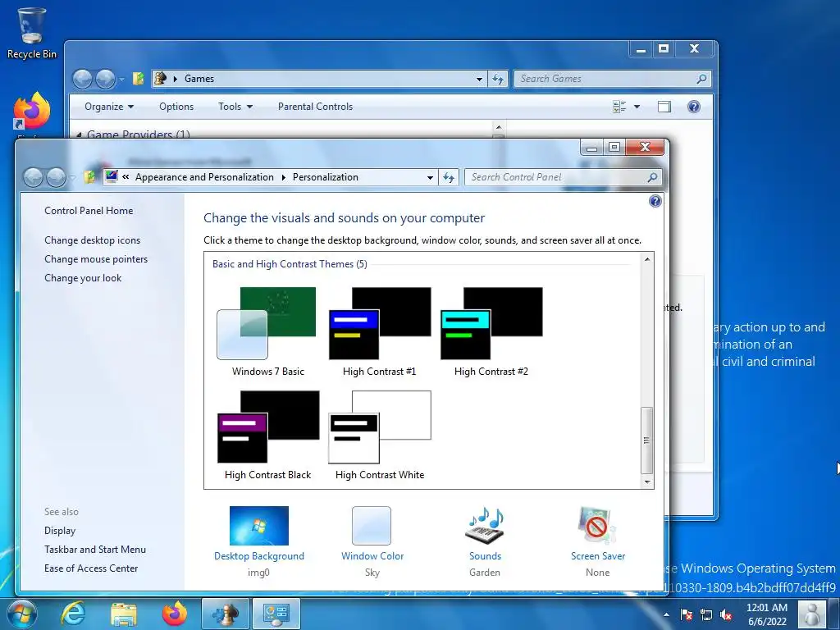
Task: Select the Windows 7 Basic theme
Action: point(267,331)
